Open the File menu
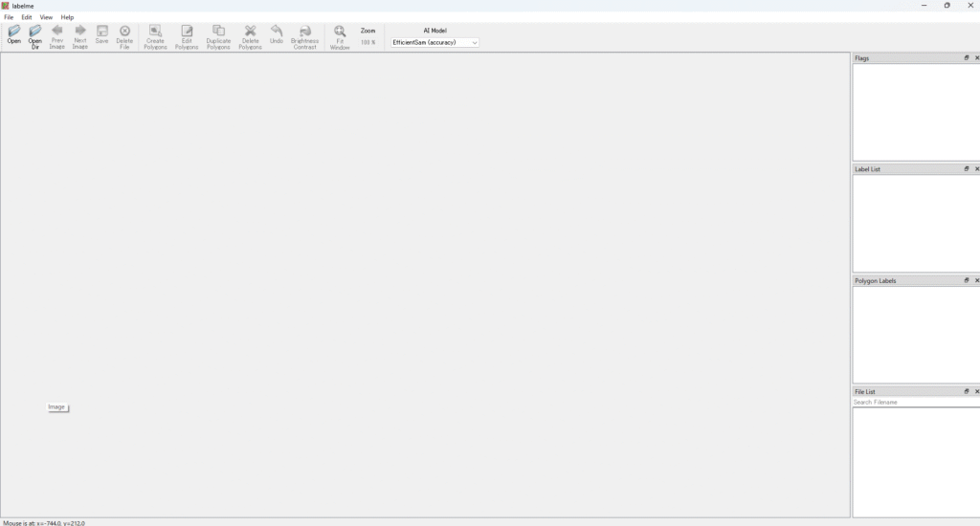Screen dimensions: 980x526 [9, 17]
